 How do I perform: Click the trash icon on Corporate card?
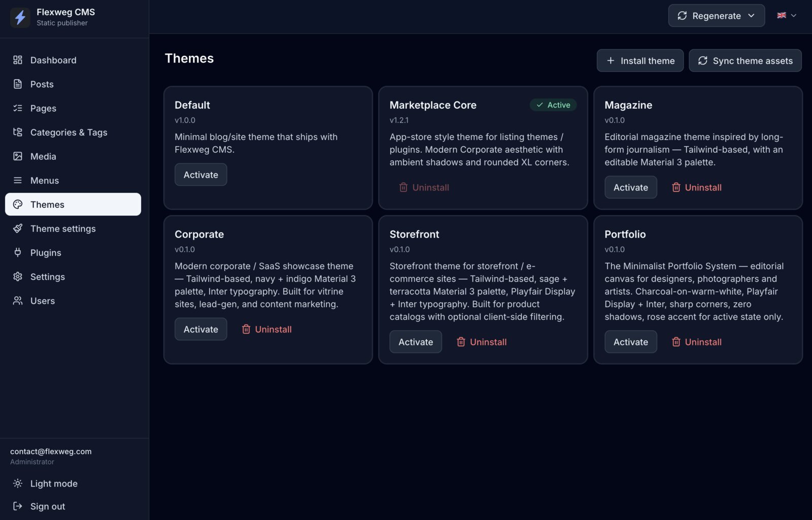coord(246,329)
